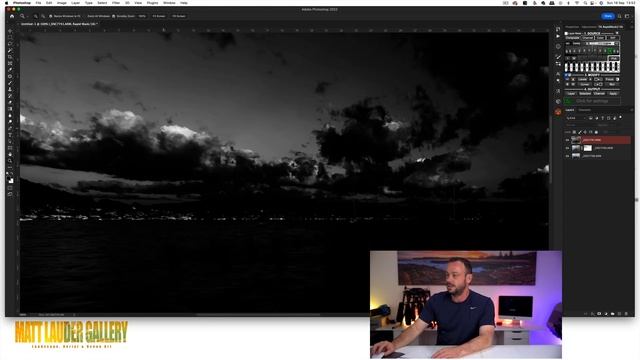Open the Image menu
The image size is (640, 360).
(x=62, y=3)
